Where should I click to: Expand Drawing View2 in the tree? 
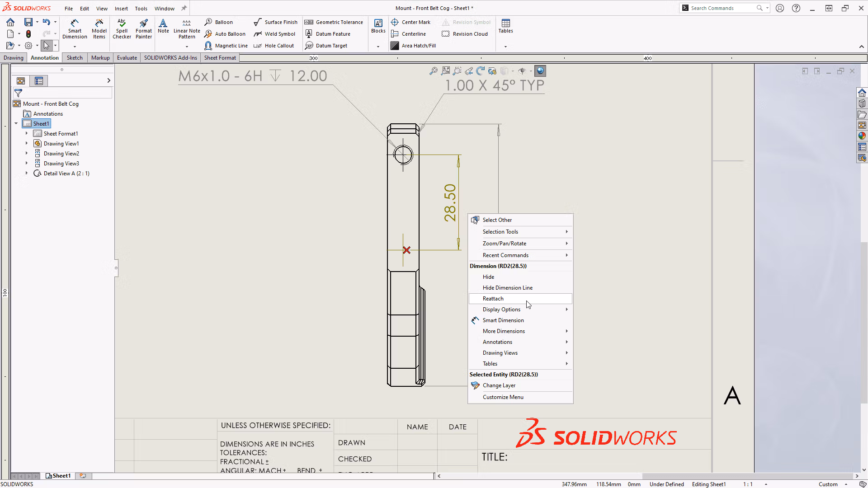(27, 154)
